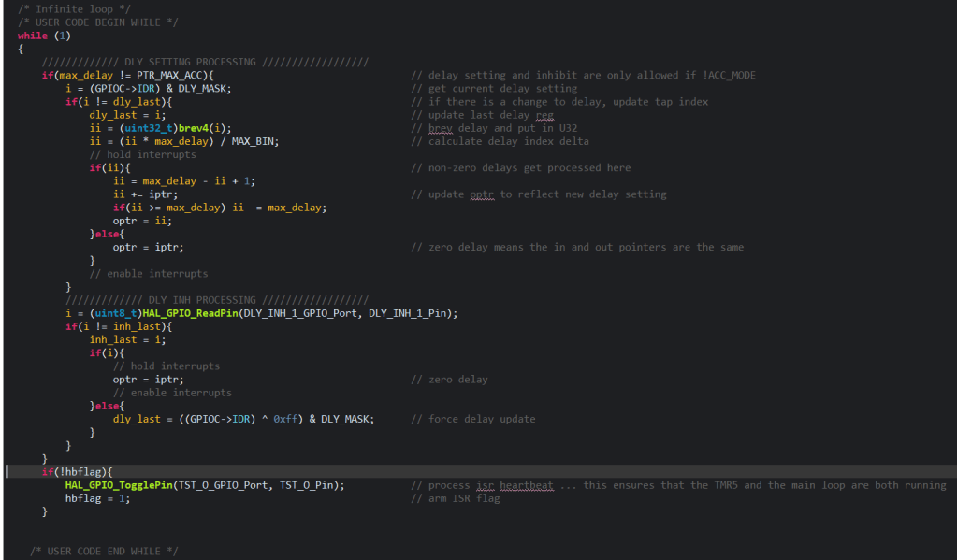Click the 'dly_last = i;' assignment

tap(127, 115)
